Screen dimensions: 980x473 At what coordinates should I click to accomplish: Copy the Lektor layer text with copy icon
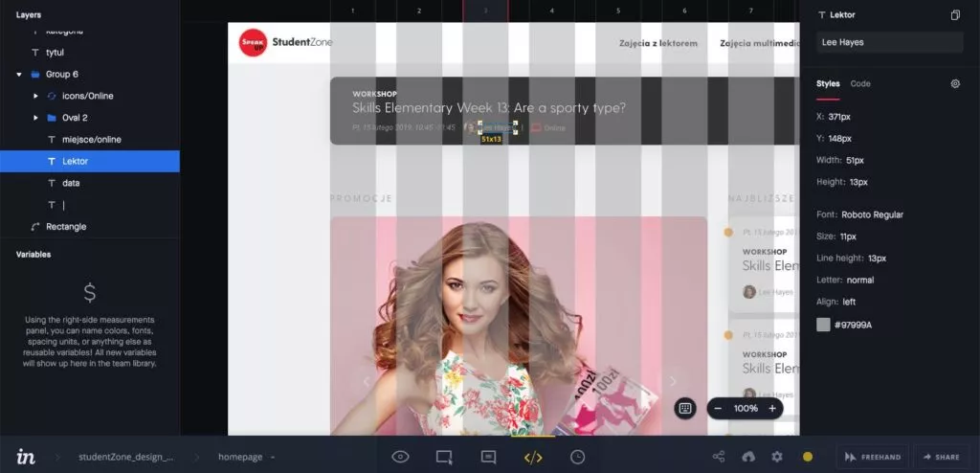coord(955,15)
